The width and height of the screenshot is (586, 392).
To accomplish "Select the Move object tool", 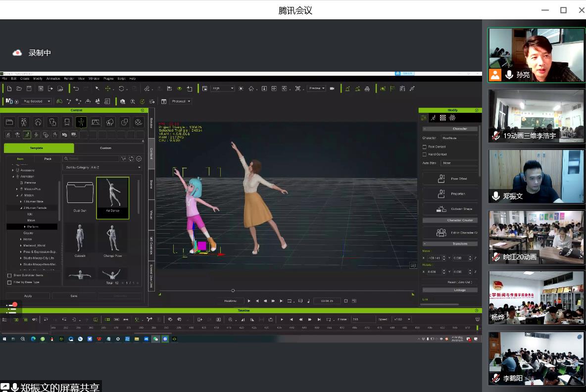I will pyautogui.click(x=107, y=89).
